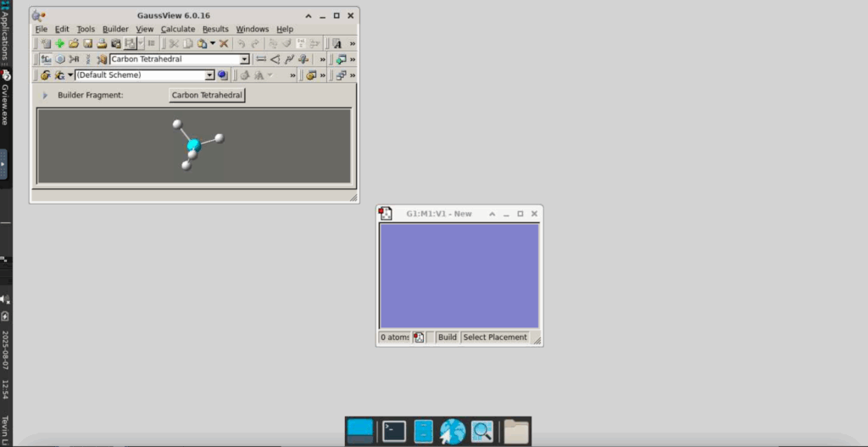Click the green plus Create New Molecule icon

59,43
